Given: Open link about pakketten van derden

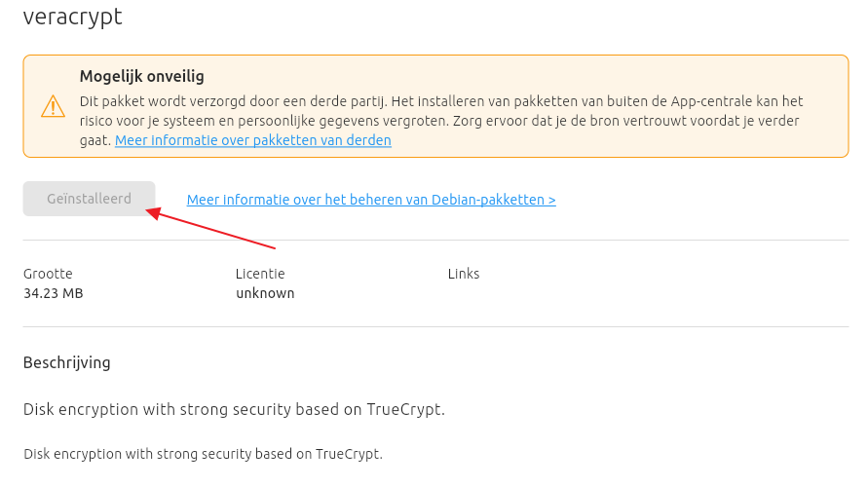Looking at the screenshot, I should pos(252,140).
